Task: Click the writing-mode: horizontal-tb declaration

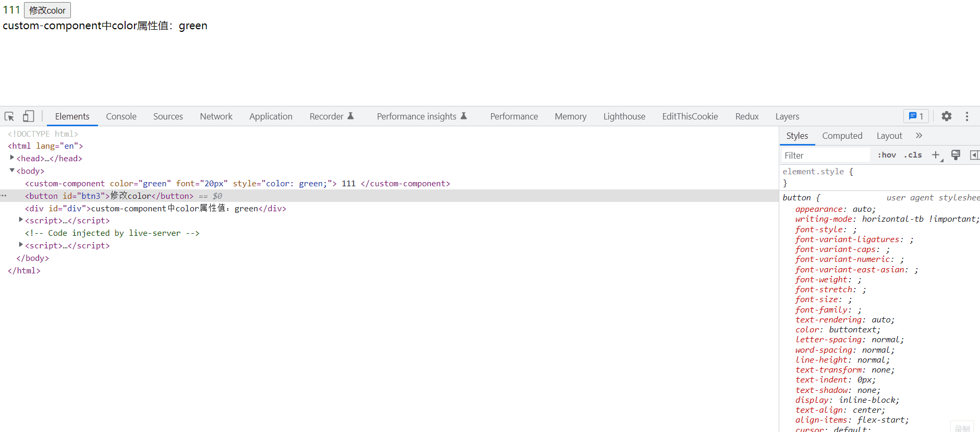Action: click(x=887, y=219)
